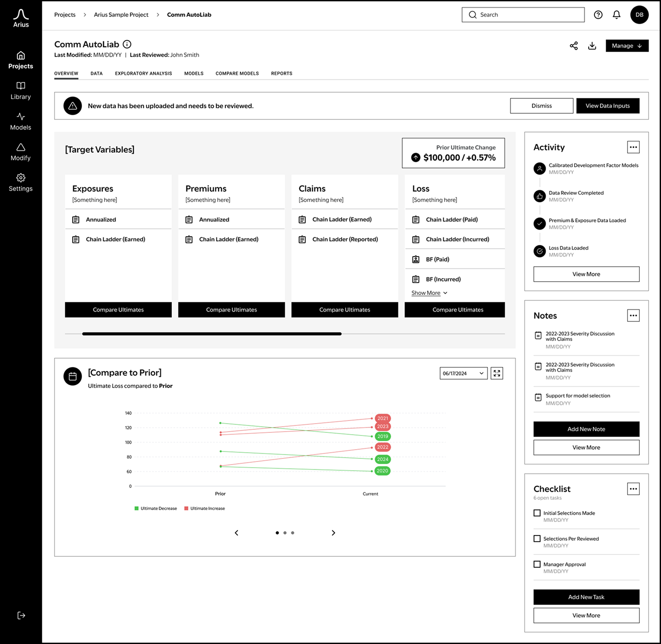The height and width of the screenshot is (644, 661).
Task: Share the Comm AutoLiab project
Action: tap(574, 46)
